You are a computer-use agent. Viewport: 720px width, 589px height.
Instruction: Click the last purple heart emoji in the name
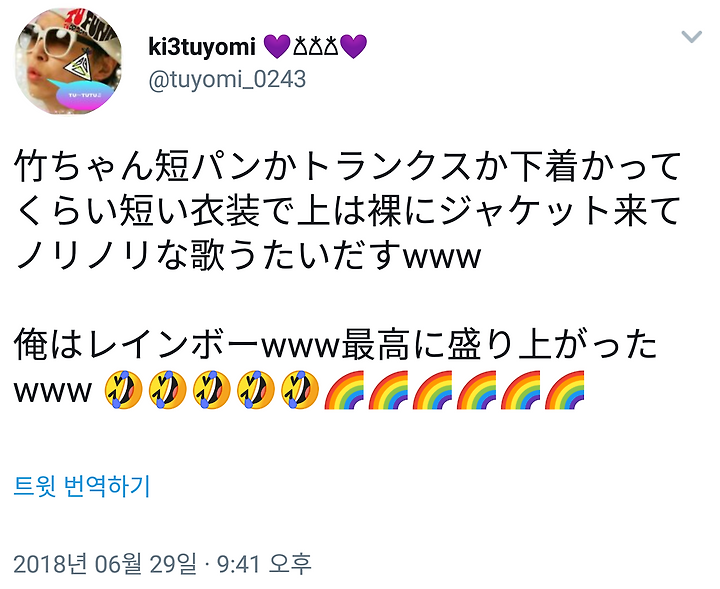pos(354,46)
